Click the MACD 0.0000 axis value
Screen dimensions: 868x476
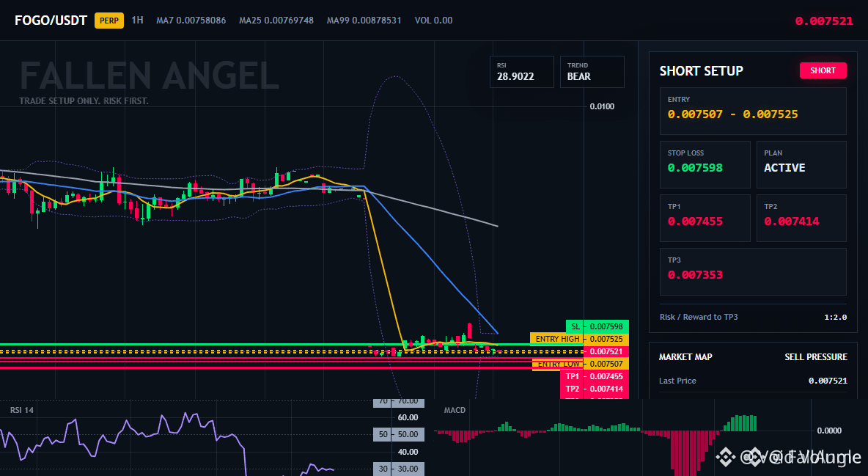(829, 431)
